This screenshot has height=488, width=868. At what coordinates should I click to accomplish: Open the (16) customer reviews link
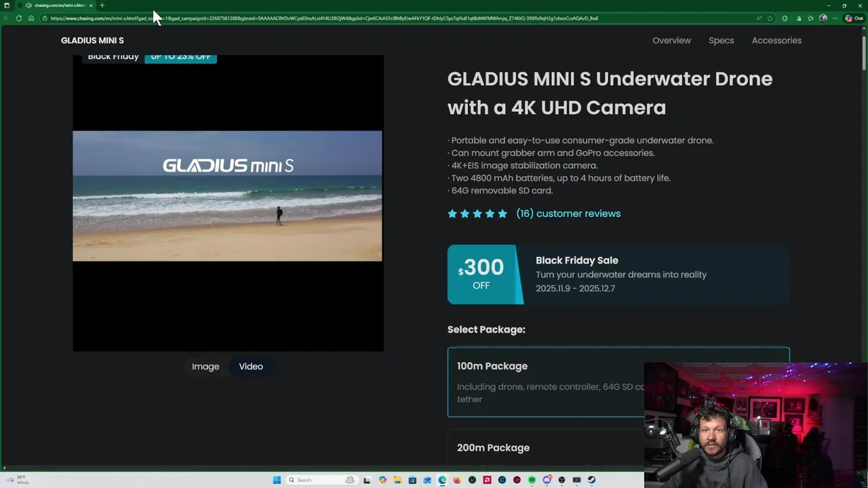click(x=568, y=213)
